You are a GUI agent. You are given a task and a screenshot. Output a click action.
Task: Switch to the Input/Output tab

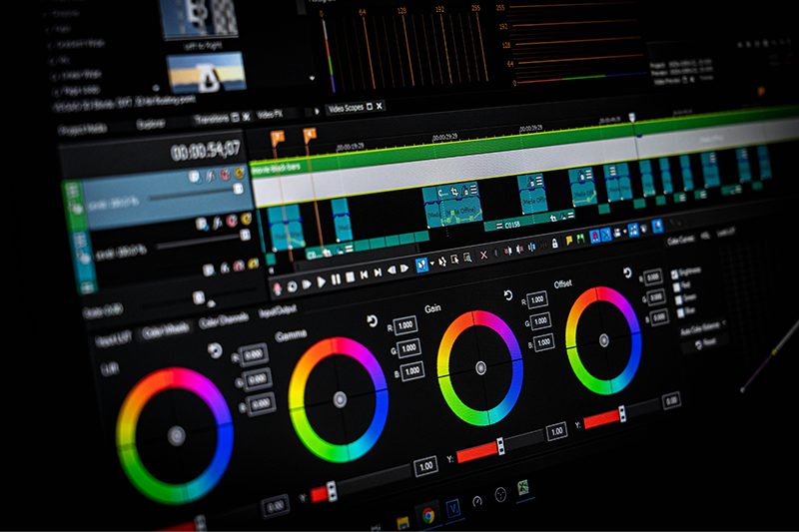278,311
